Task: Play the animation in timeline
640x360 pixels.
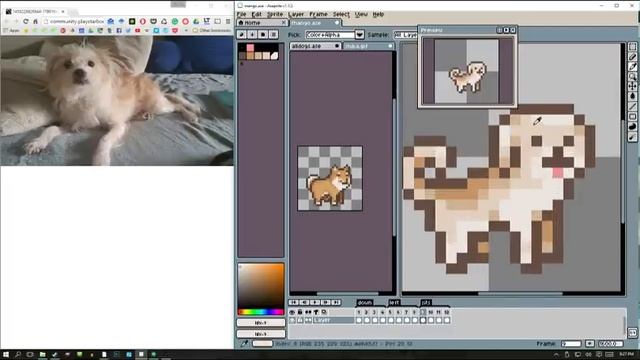Action: click(315, 302)
